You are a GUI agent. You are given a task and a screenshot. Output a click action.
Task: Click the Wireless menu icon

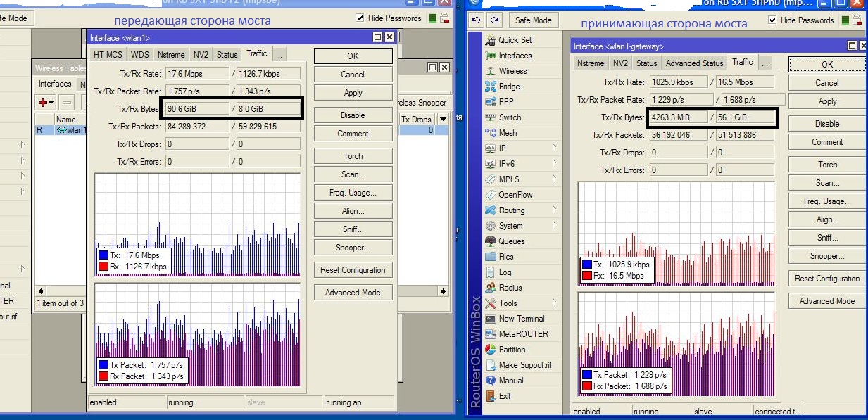pos(491,71)
